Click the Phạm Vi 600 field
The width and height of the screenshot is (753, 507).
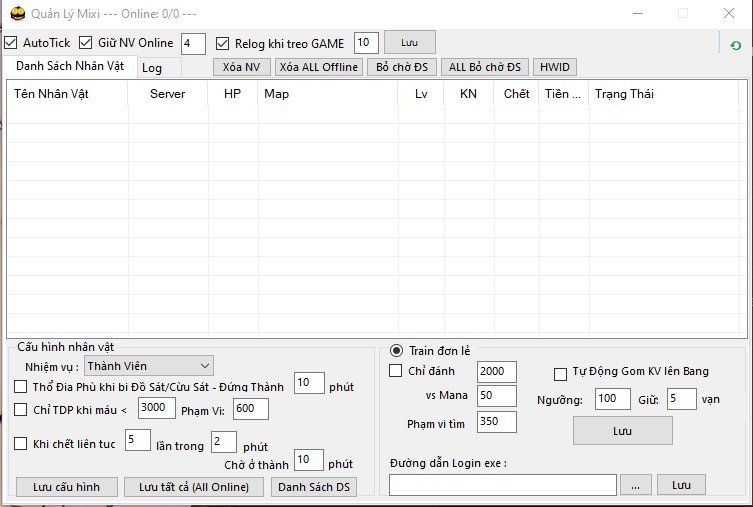251,409
